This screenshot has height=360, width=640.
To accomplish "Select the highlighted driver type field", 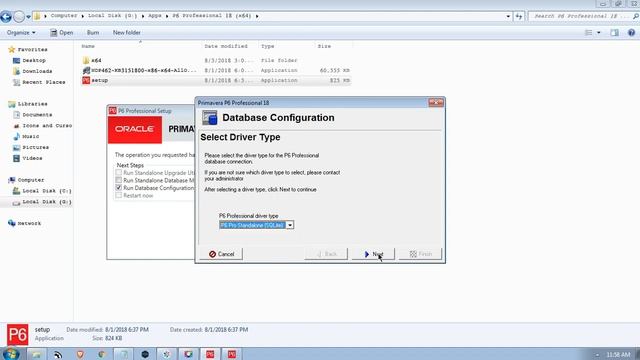I will pos(253,225).
